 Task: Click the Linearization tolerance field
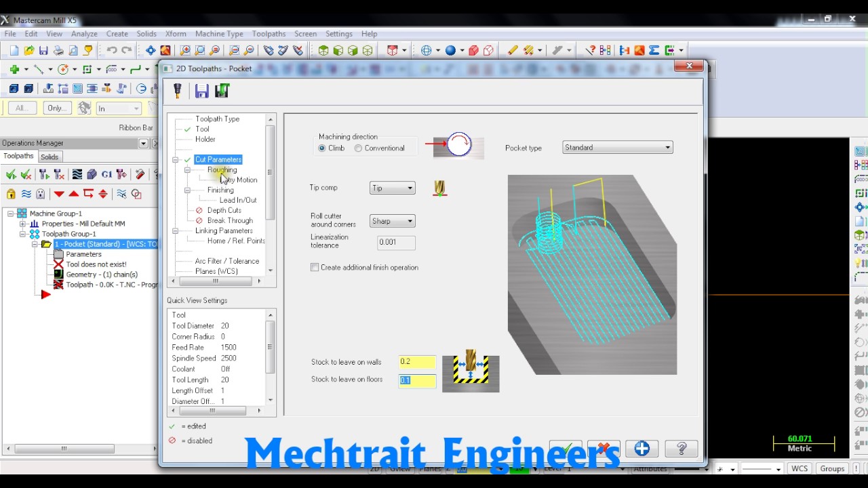(396, 242)
